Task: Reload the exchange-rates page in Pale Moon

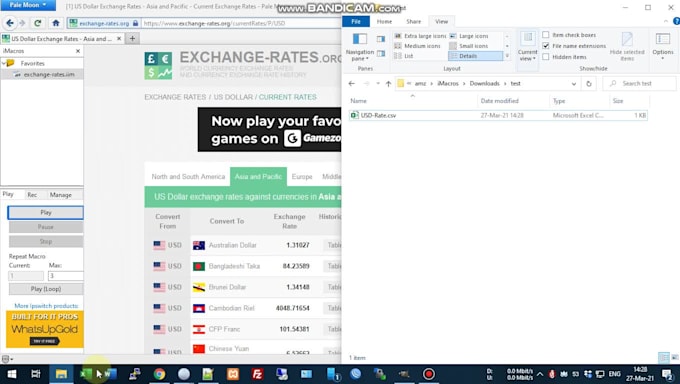Action: (x=38, y=23)
